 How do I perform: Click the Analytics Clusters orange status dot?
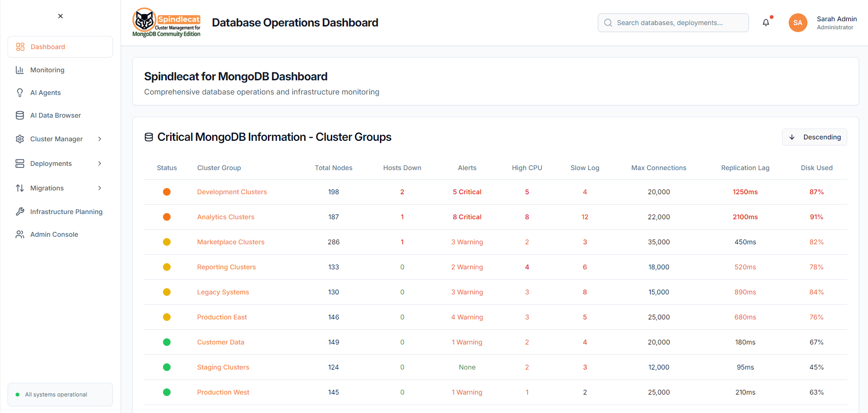click(x=167, y=217)
